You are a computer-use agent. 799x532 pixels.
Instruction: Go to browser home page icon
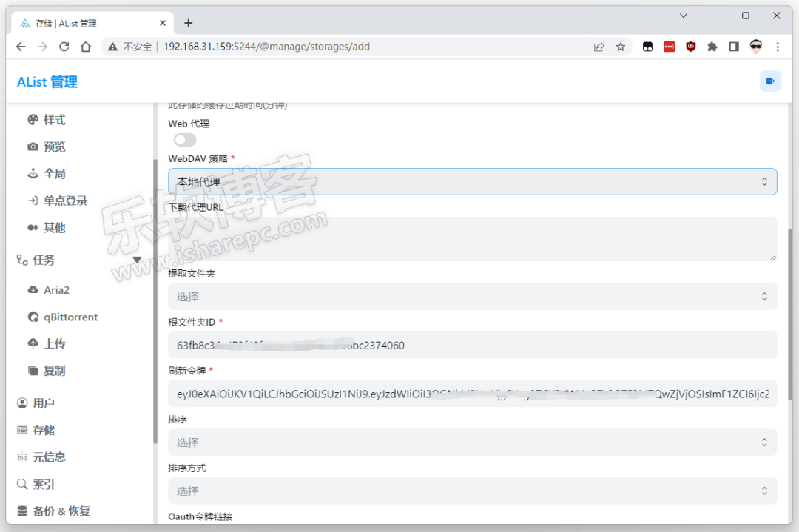(86, 47)
